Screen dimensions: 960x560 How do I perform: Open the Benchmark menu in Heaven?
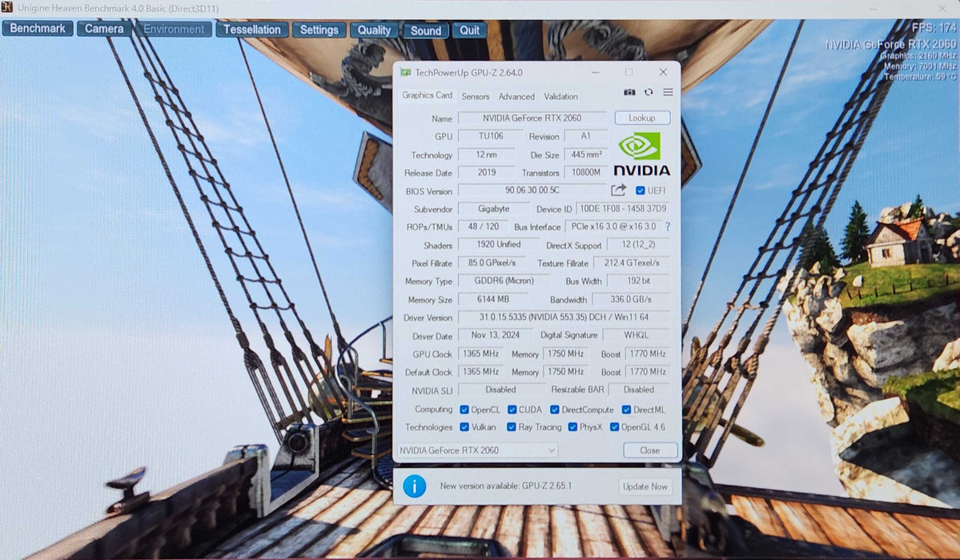pos(38,29)
